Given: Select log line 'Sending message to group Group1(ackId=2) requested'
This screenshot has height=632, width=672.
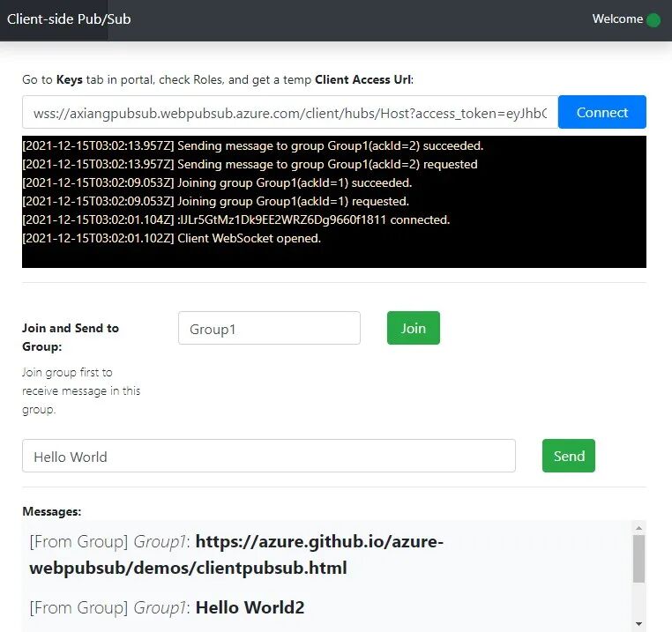Looking at the screenshot, I should (250, 165).
